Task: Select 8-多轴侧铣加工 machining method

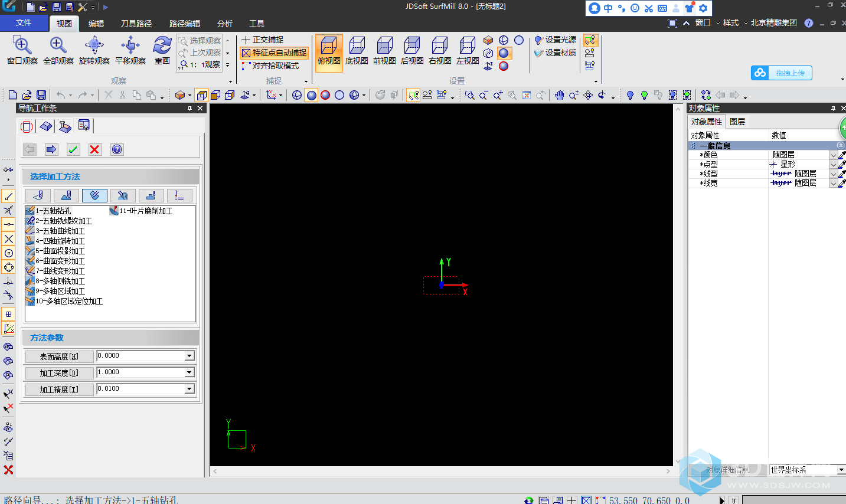Action: click(55, 281)
